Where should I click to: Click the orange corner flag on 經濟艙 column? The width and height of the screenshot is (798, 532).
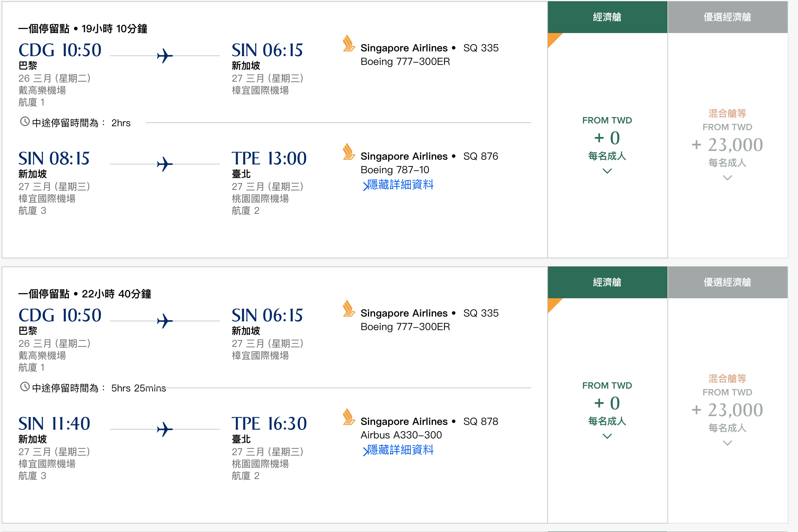pos(554,40)
